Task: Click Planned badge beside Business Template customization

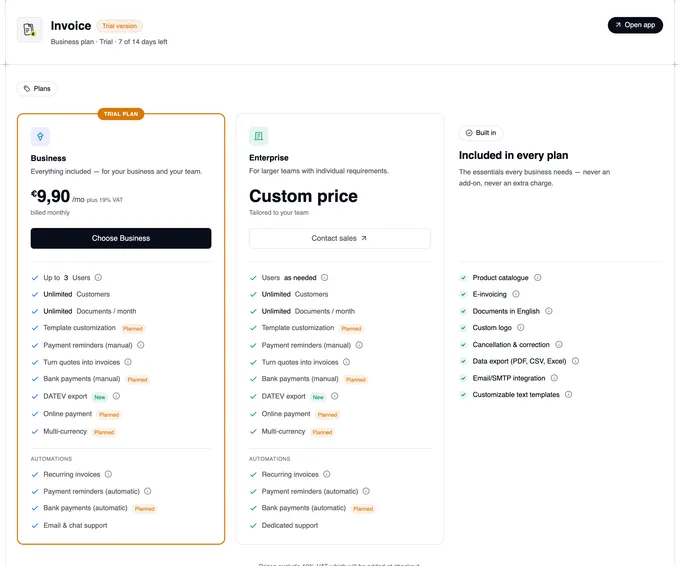Action: click(x=133, y=329)
